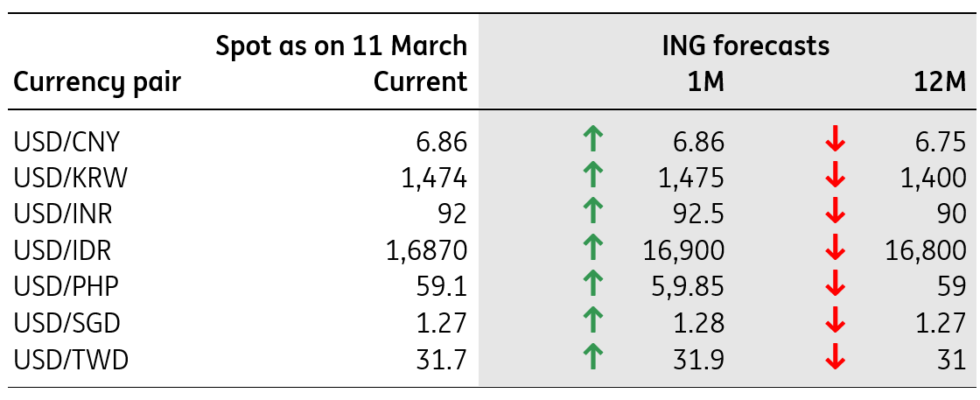Click the red down arrow for USD/CNY
980x400 pixels.
point(835,141)
